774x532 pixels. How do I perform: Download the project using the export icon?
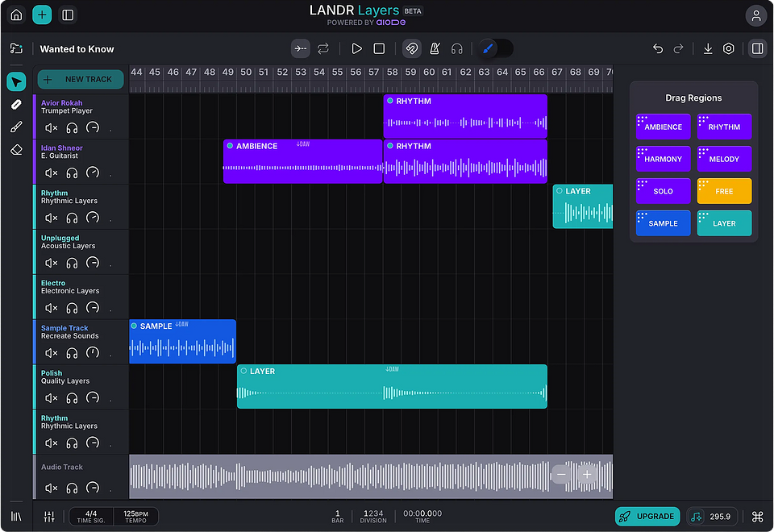click(708, 49)
